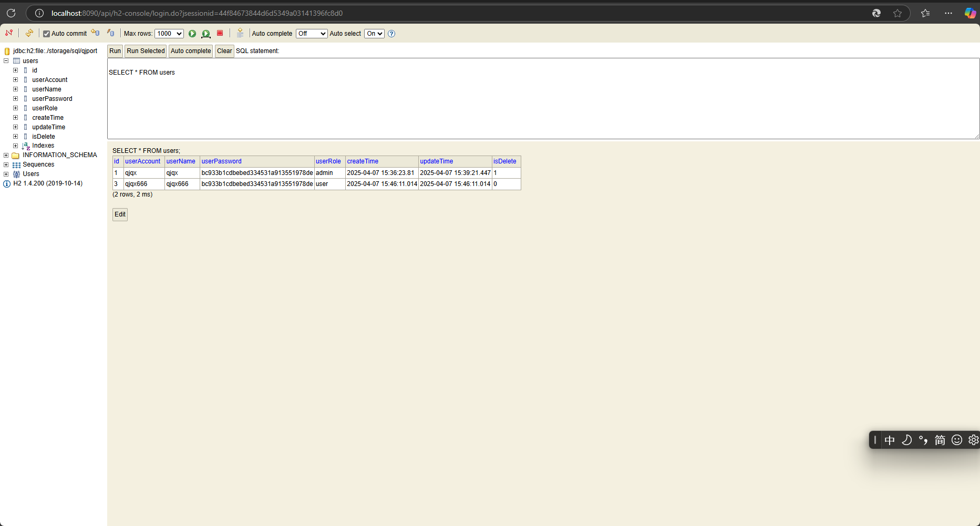Screen dimensions: 980x526
Task: Click the Rollback icon
Action: [95, 33]
